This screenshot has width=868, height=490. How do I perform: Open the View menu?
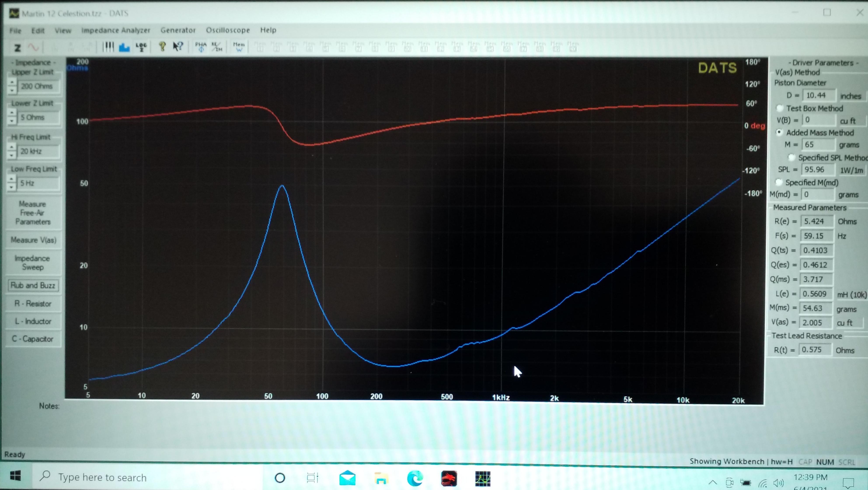point(63,31)
